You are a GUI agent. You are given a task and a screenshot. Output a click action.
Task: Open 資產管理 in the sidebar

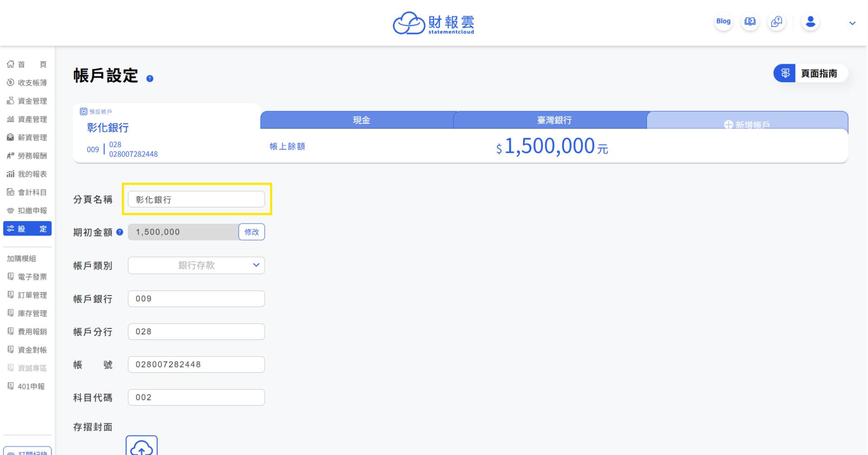27,119
